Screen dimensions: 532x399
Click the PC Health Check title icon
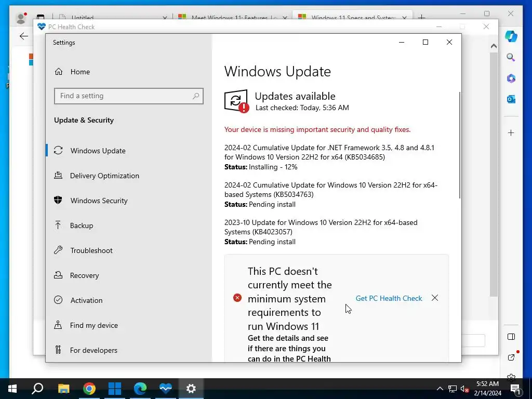pyautogui.click(x=42, y=26)
